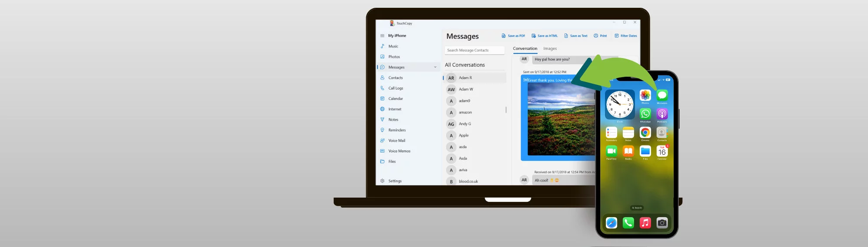Click the TouchCopy app logo in title bar

392,23
